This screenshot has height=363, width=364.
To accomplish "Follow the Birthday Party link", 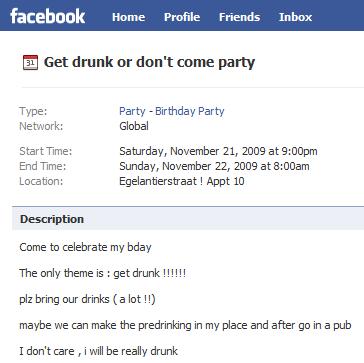I will coord(190,111).
